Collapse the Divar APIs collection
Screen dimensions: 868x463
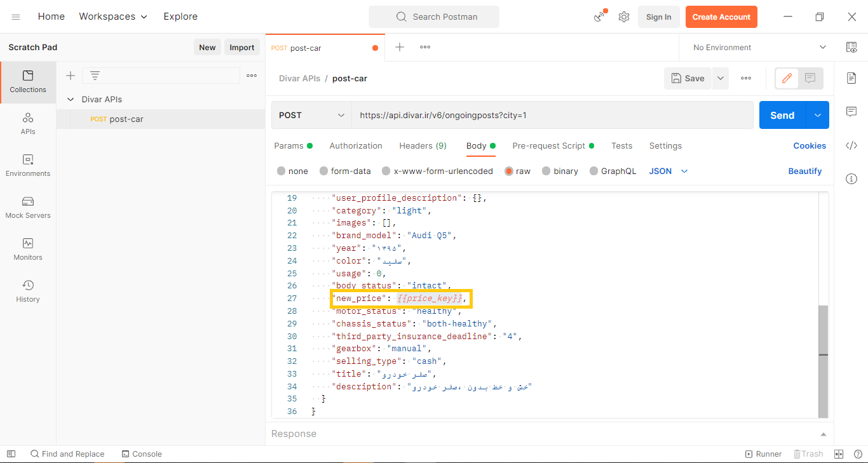coord(71,99)
